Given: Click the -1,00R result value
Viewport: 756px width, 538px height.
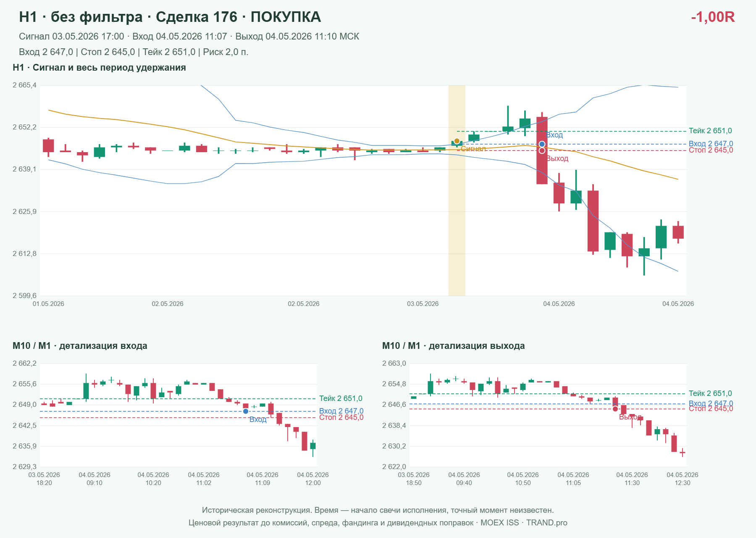Looking at the screenshot, I should coord(713,17).
